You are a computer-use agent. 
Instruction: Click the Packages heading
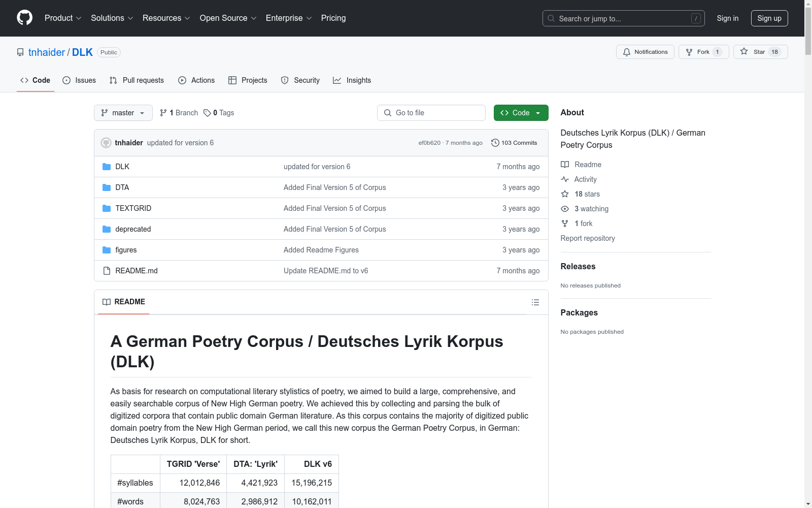click(x=579, y=312)
